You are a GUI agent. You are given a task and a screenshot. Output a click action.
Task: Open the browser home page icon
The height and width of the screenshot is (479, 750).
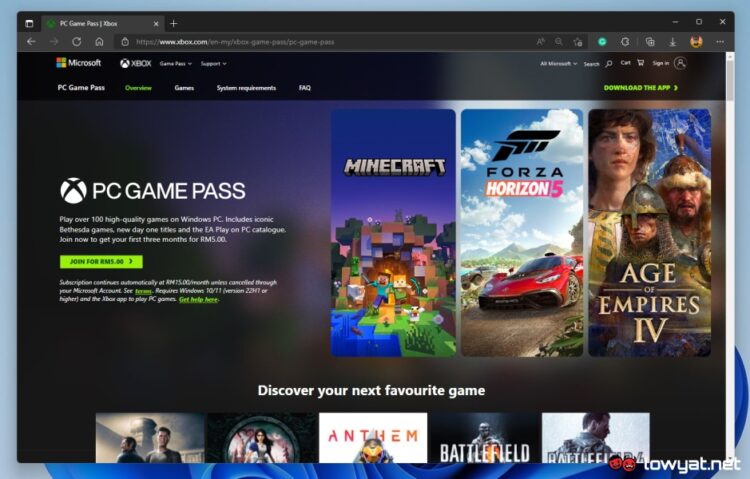point(99,42)
